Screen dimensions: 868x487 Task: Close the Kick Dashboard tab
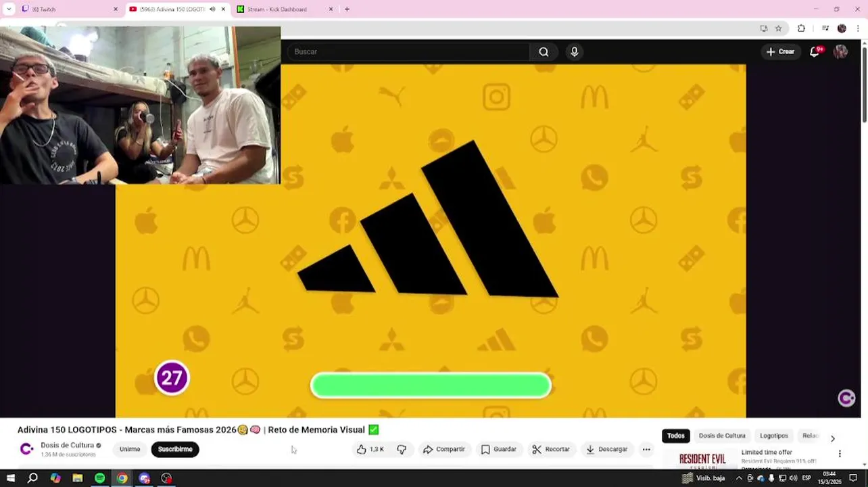pos(331,9)
